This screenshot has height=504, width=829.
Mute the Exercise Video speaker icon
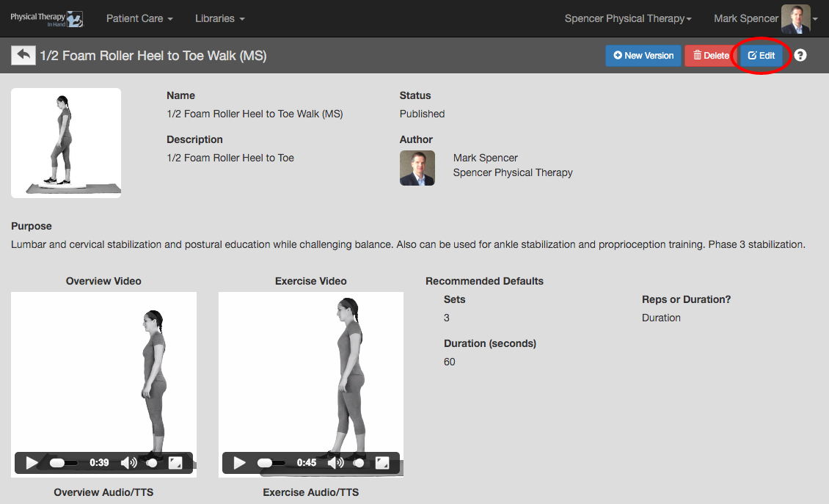pos(336,463)
